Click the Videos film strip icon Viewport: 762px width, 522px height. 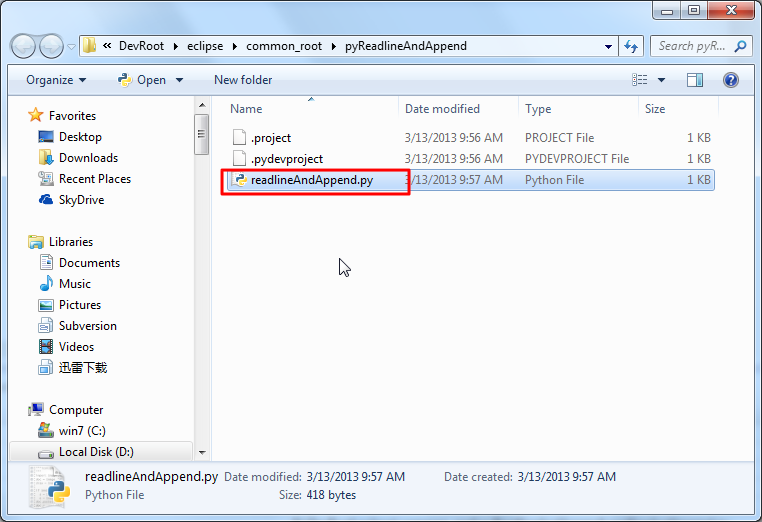[x=46, y=347]
